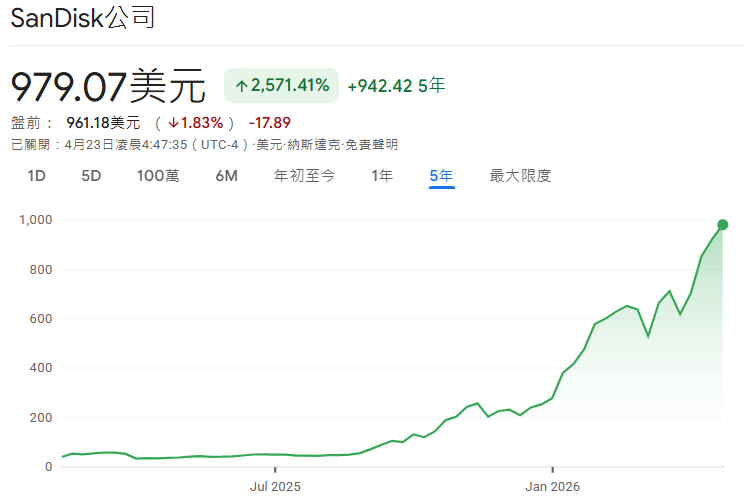Select the 年初至今 range tab
The width and height of the screenshot is (744, 503).
tap(304, 176)
